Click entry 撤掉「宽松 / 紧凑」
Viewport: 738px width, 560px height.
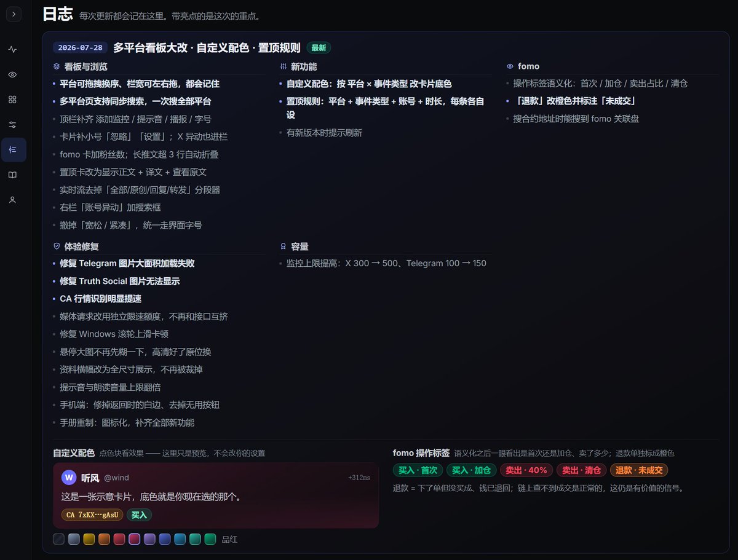coord(130,226)
